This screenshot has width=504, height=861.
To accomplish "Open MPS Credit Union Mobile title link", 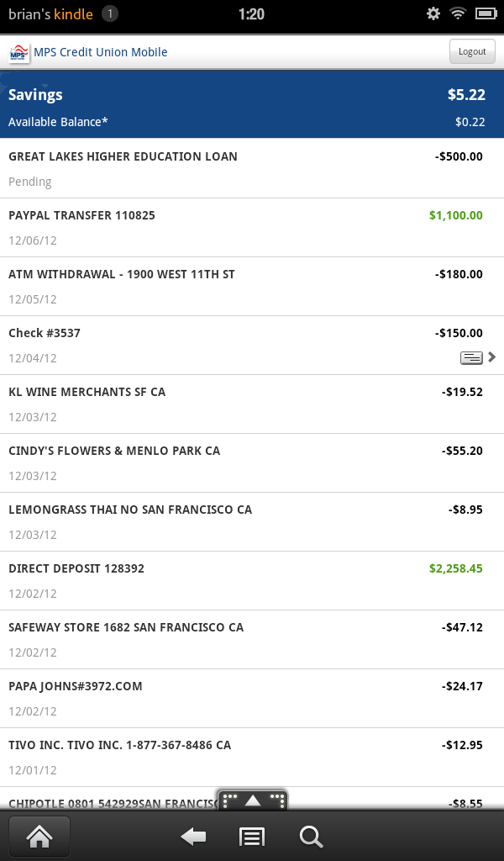I will point(101,52).
